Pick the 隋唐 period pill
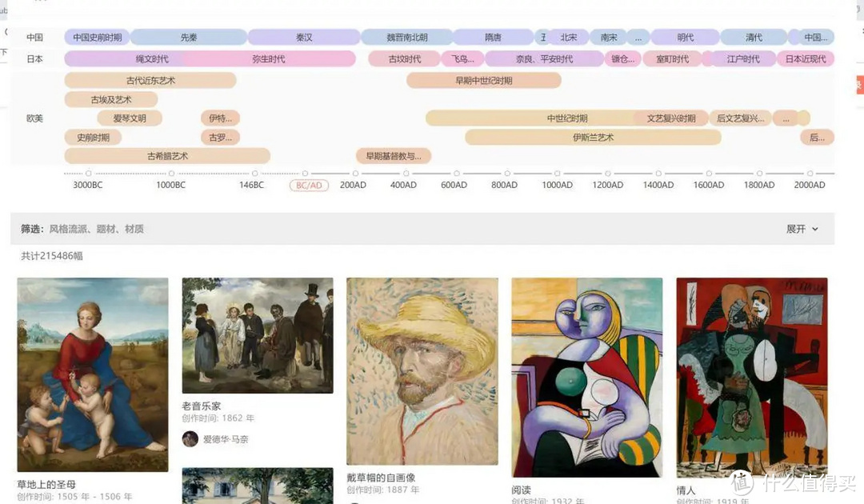Image resolution: width=864 pixels, height=504 pixels. click(493, 38)
